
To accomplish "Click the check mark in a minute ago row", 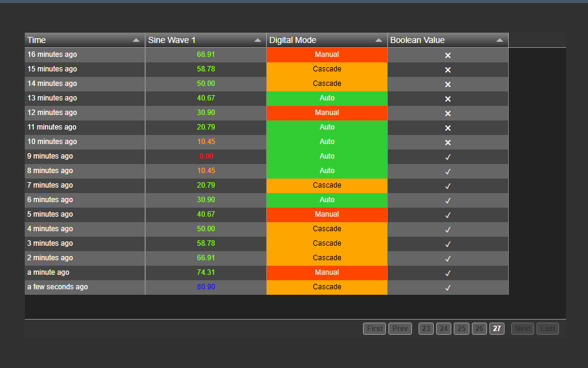I will [448, 273].
